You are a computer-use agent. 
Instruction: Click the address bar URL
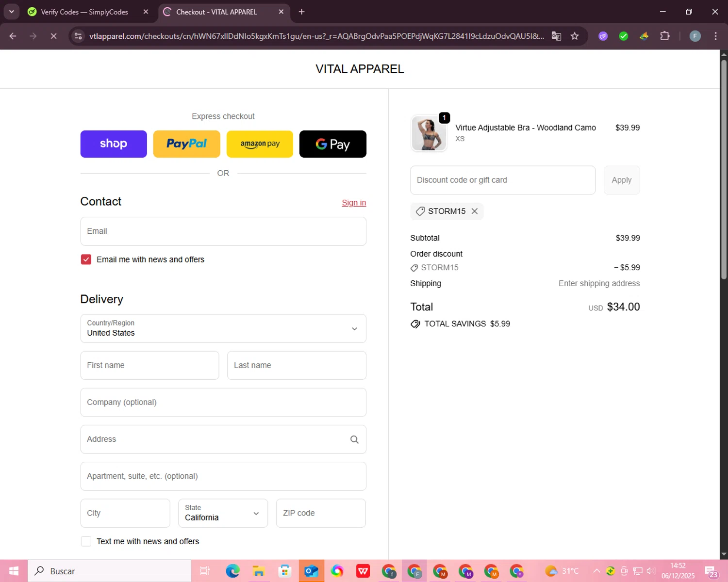(316, 36)
